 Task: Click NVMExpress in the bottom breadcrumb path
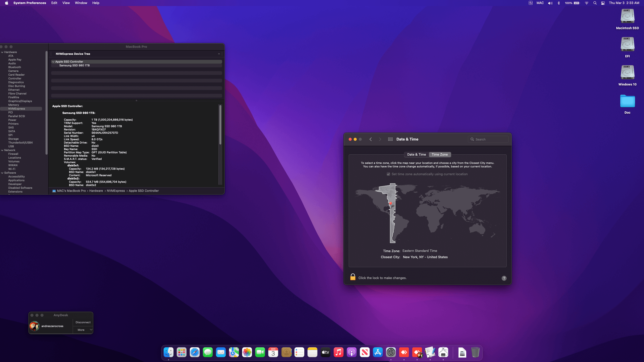click(x=116, y=191)
